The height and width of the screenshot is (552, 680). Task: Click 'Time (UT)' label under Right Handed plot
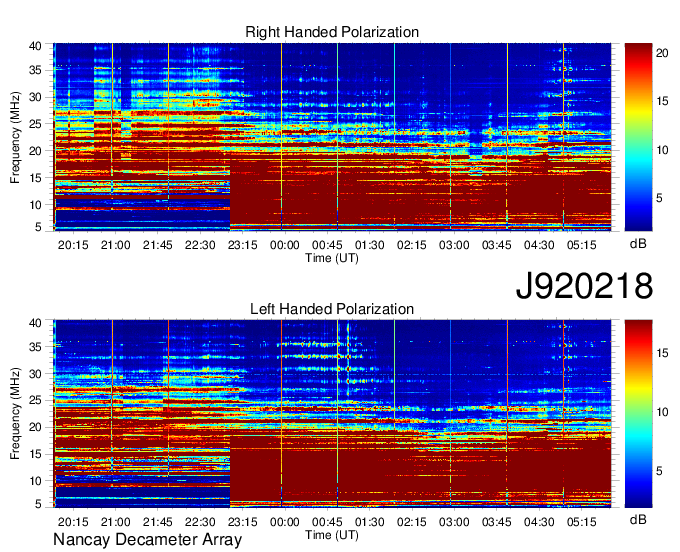[332, 258]
